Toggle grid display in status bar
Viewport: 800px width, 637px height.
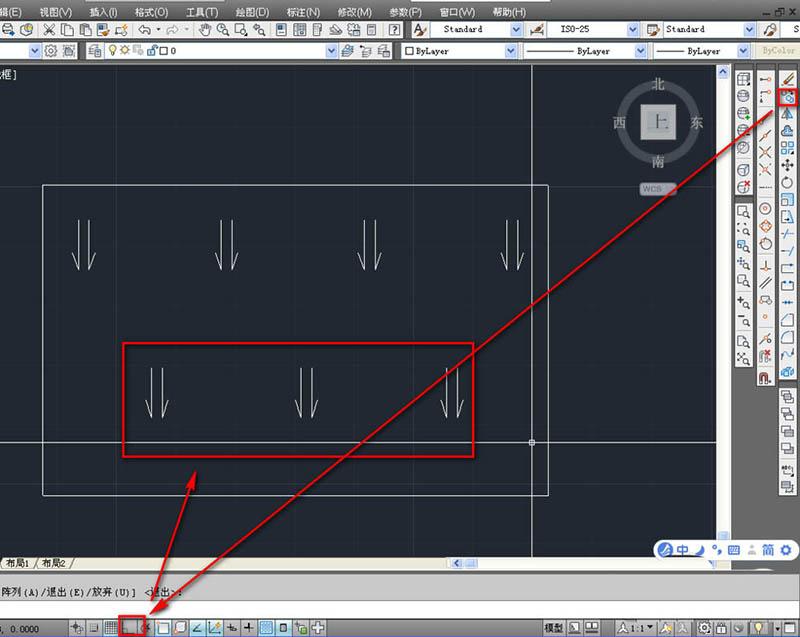(x=111, y=627)
